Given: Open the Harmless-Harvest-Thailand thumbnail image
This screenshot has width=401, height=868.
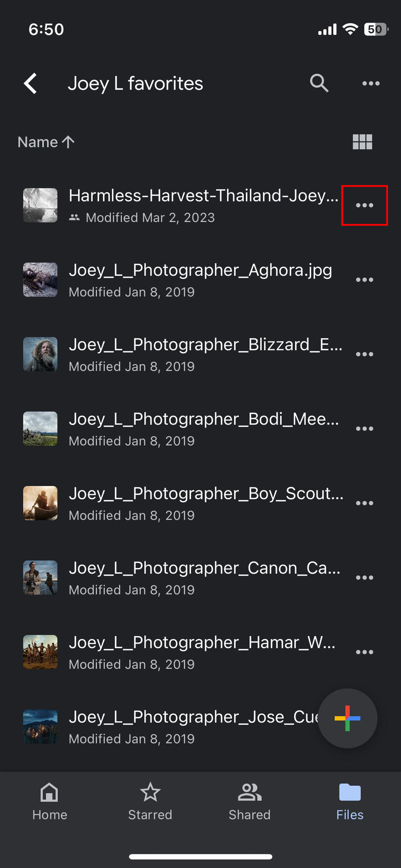Looking at the screenshot, I should 40,205.
